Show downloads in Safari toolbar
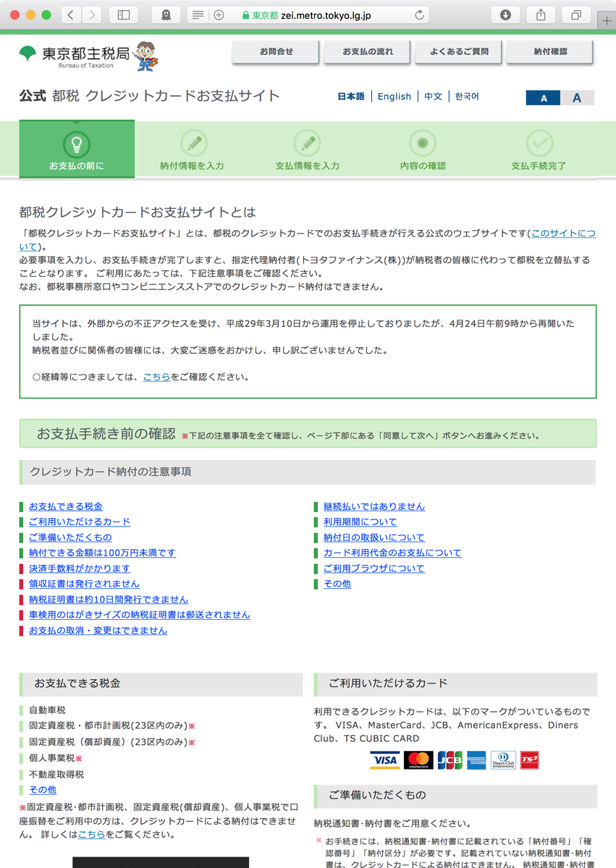This screenshot has height=868, width=616. (505, 14)
